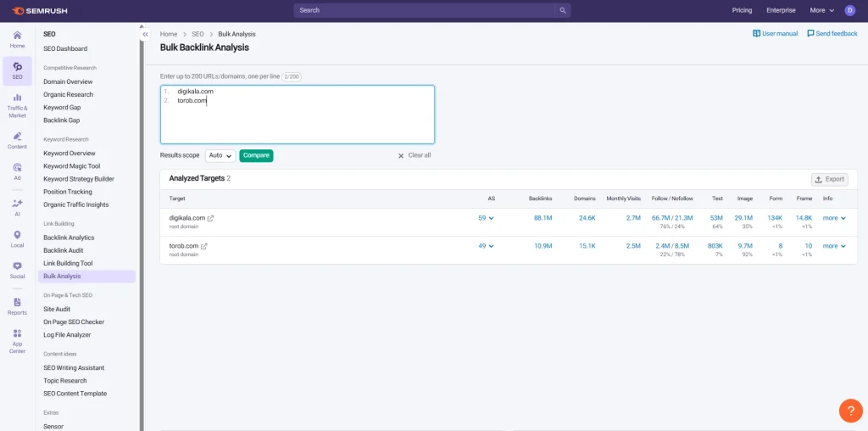Open Keyword Magic Tool

[x=71, y=166]
